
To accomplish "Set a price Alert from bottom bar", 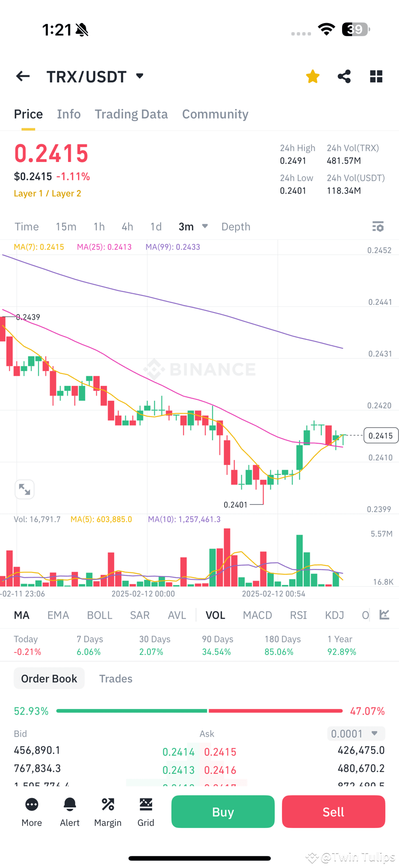I will [x=69, y=812].
